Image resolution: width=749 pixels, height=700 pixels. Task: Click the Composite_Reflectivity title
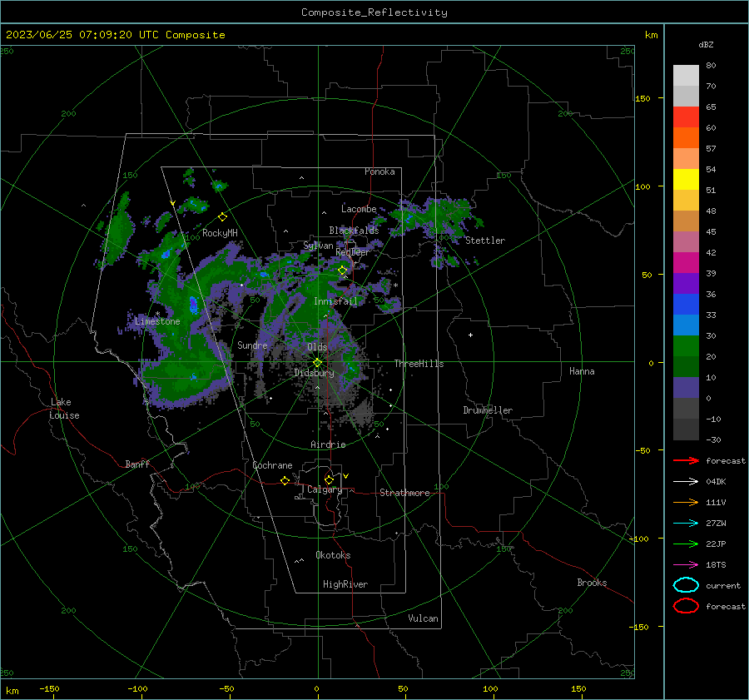pos(374,12)
